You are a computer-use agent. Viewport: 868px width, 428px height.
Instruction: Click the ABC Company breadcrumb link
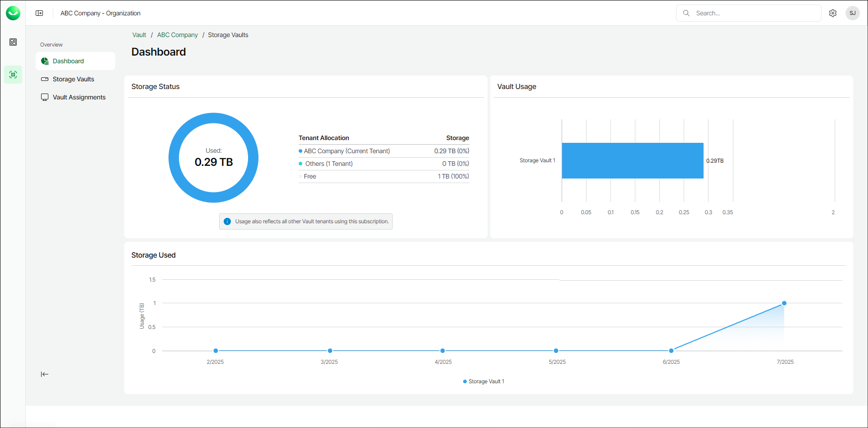pyautogui.click(x=178, y=35)
